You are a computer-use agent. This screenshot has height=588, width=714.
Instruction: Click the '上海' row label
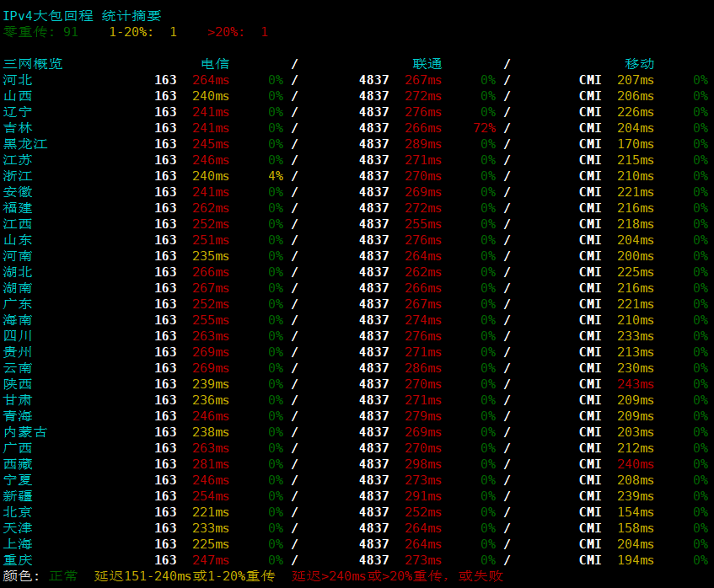(18, 544)
